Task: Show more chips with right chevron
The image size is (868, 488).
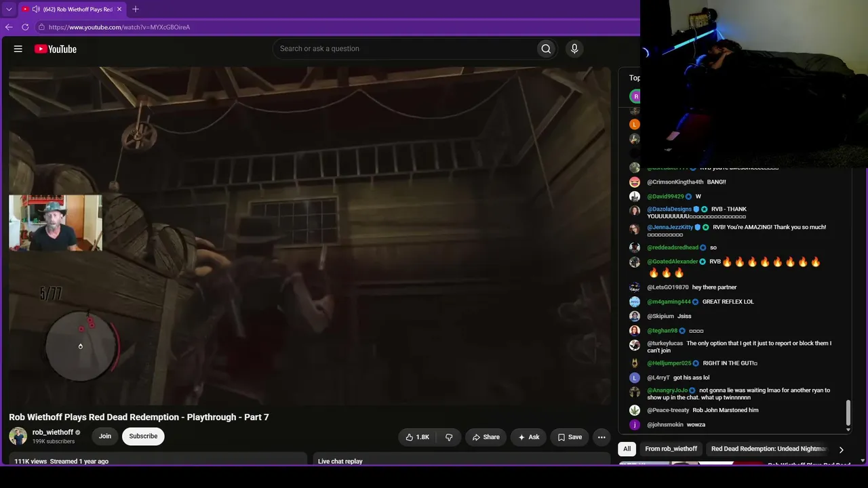Action: (841, 449)
